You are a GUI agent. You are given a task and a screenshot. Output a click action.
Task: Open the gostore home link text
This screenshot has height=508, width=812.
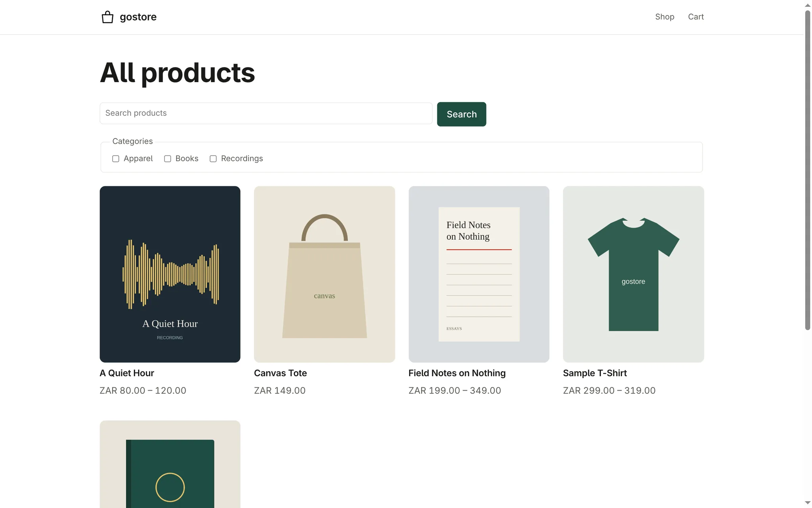138,17
